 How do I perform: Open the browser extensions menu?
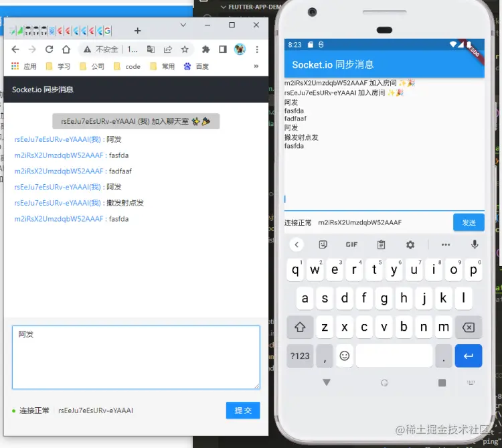[x=206, y=50]
